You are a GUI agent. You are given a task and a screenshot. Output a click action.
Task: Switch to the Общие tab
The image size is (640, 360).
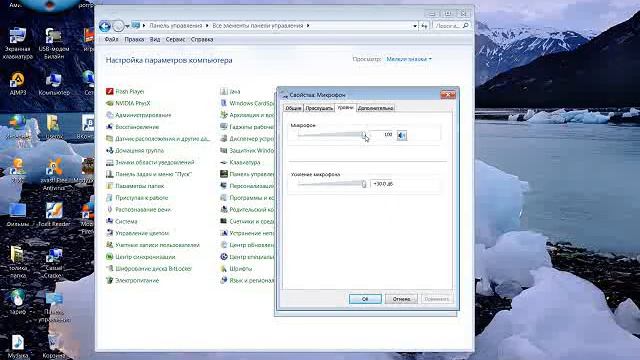pos(293,108)
